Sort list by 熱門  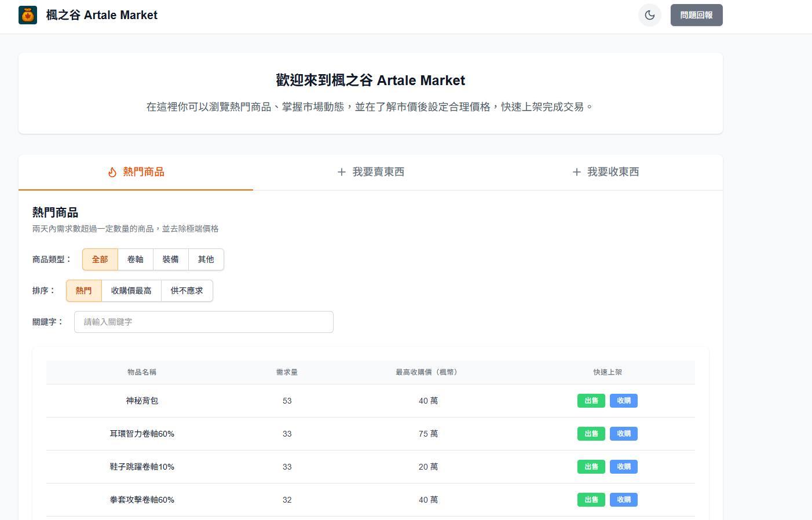point(83,291)
